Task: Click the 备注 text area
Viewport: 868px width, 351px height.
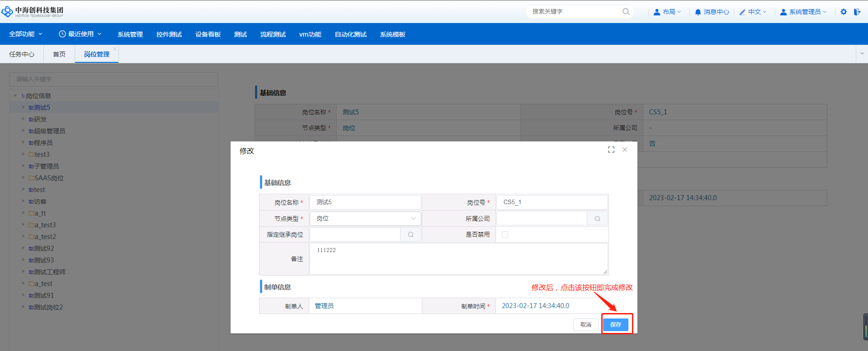Action: pyautogui.click(x=458, y=259)
